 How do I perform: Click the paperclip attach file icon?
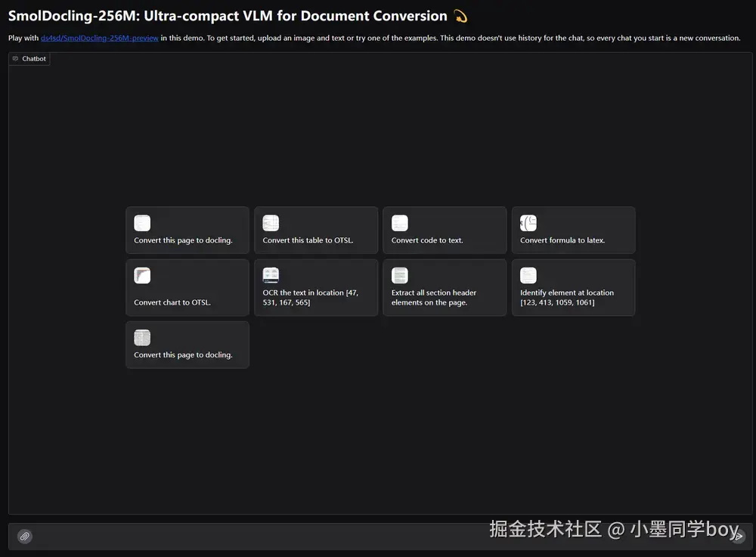25,537
